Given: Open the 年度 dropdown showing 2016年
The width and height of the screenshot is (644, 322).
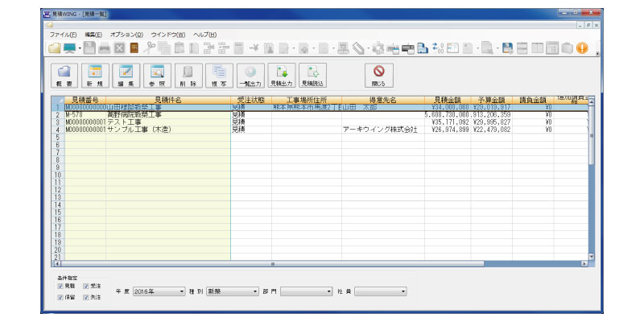Looking at the screenshot, I should tap(158, 291).
